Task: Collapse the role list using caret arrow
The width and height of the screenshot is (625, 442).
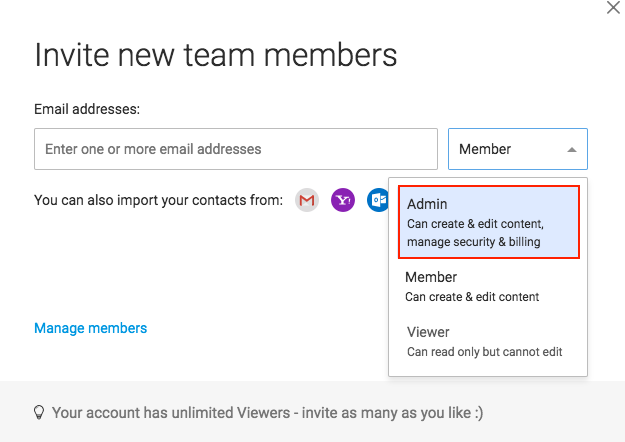Action: tap(572, 150)
